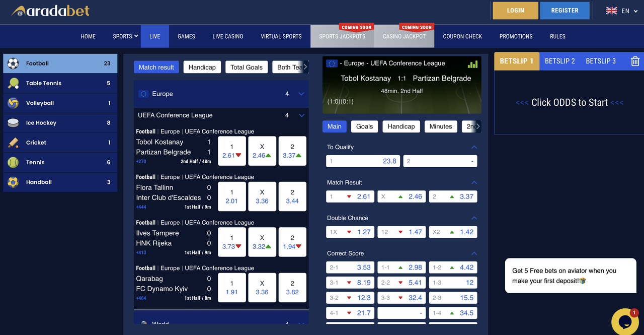This screenshot has height=335, width=644.
Task: Collapse the Double Chance market
Action: [474, 218]
